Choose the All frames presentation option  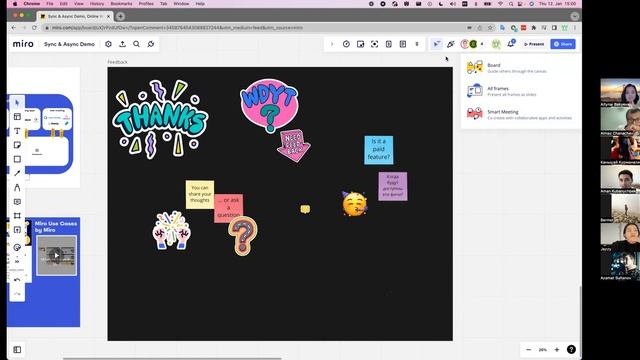coord(520,91)
